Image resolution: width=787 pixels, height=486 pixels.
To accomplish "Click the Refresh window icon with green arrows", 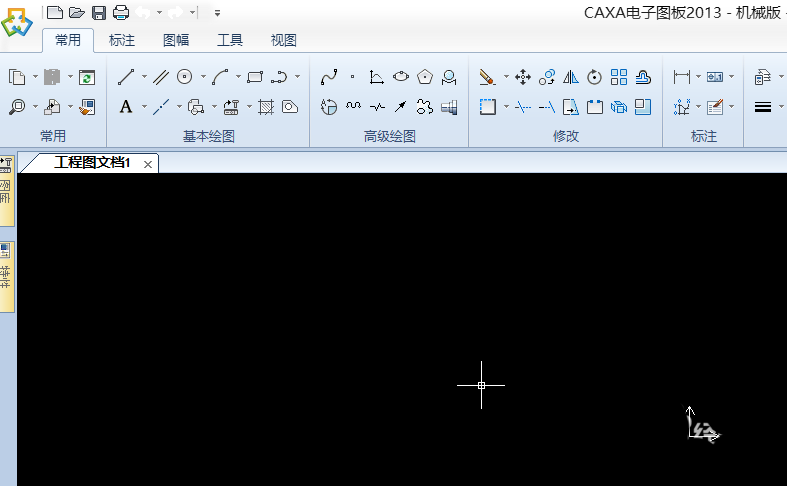I will [87, 77].
